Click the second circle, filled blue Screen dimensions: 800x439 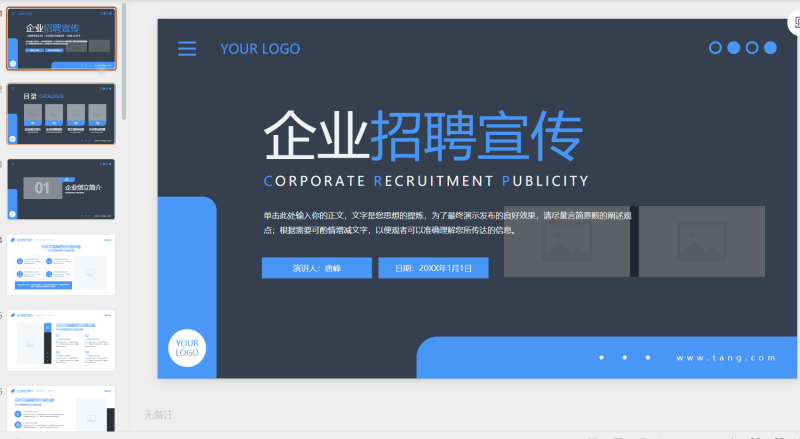(x=734, y=47)
